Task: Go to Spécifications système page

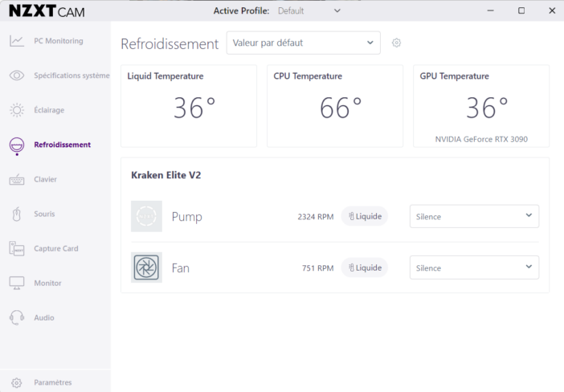Action: [x=72, y=76]
